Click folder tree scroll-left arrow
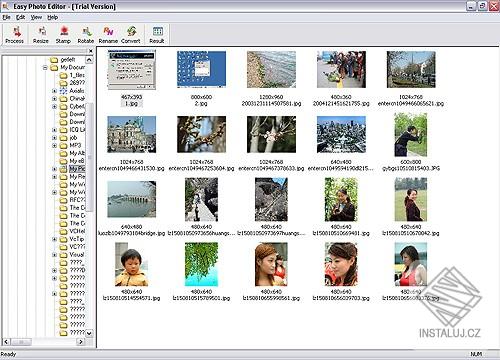Image resolution: width=500 pixels, height=360 pixels. [6, 342]
